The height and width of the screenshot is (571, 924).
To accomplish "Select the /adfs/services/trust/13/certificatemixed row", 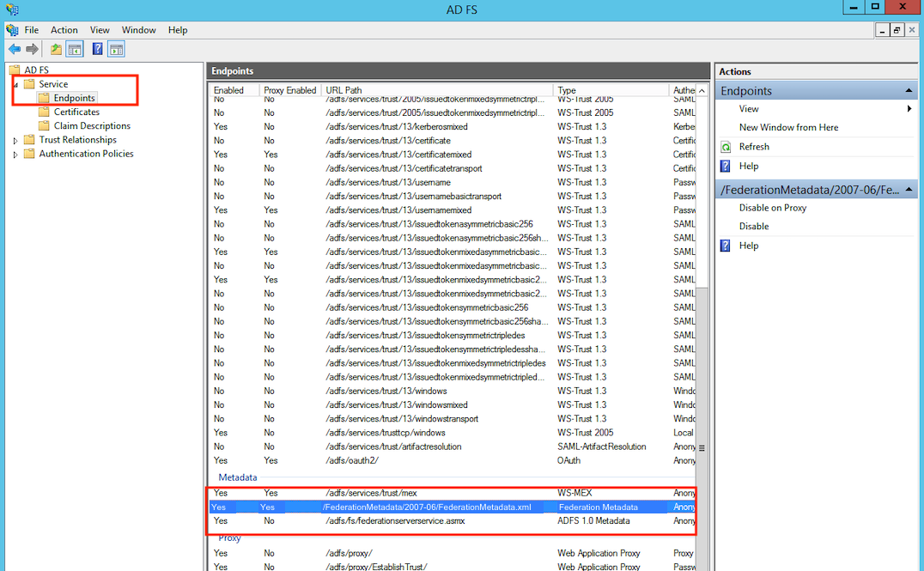I will pos(453,155).
